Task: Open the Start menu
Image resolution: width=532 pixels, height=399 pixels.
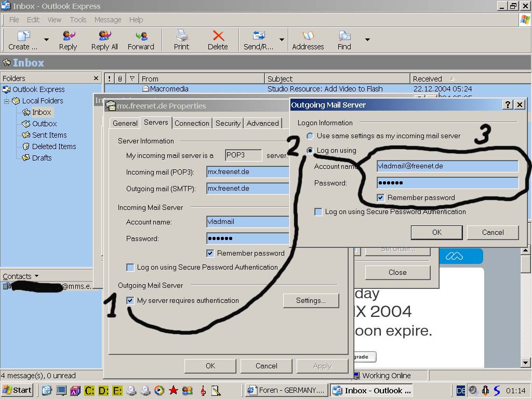Action: click(17, 391)
